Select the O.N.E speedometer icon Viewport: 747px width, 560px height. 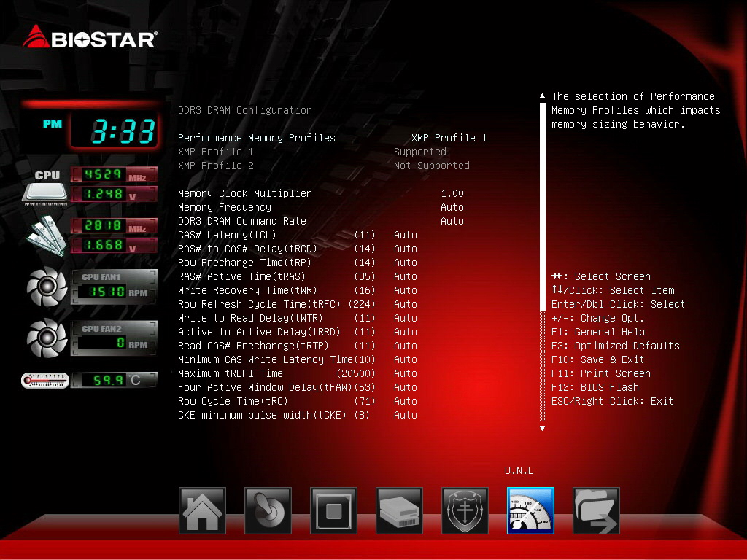[x=531, y=510]
